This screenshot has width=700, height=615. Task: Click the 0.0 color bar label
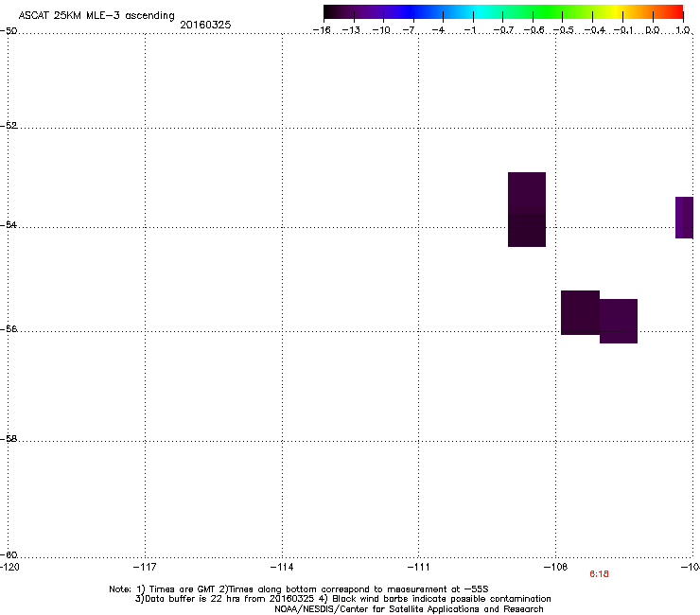coord(653,30)
